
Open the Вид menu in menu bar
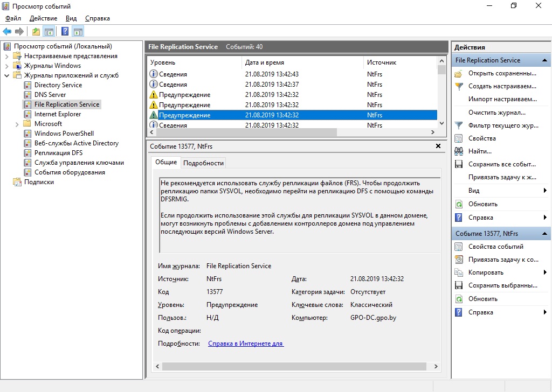(71, 18)
